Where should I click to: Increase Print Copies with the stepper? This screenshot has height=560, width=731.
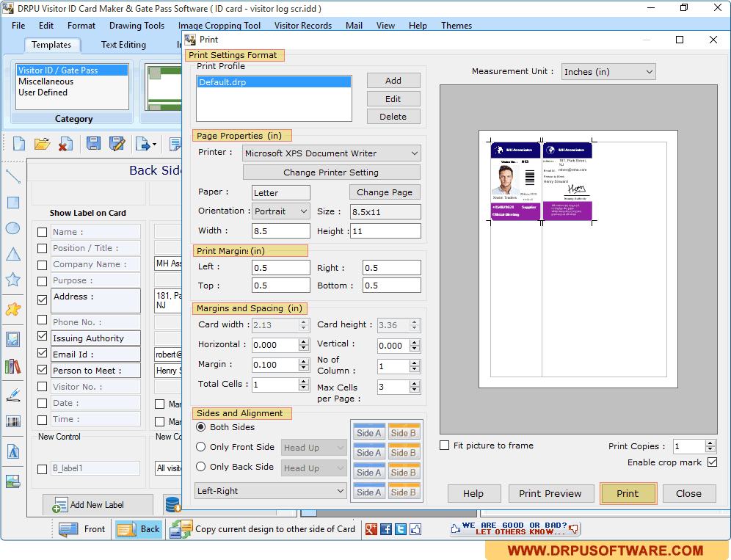(708, 442)
